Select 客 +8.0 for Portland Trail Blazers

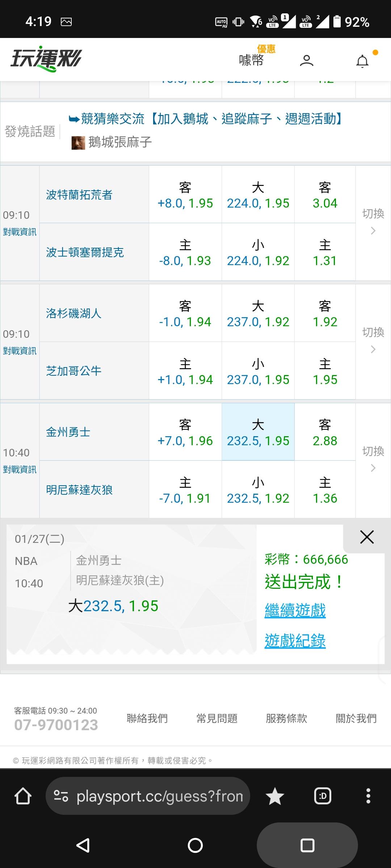click(185, 195)
